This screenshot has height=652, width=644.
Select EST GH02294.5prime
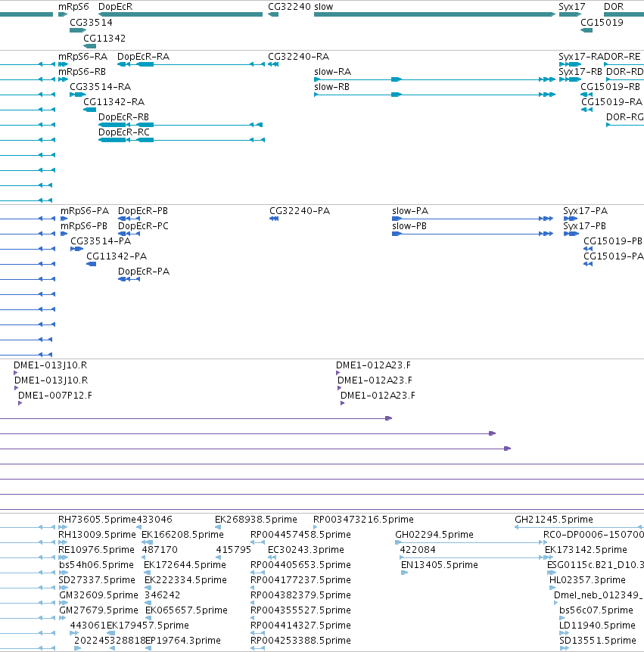pos(434,534)
